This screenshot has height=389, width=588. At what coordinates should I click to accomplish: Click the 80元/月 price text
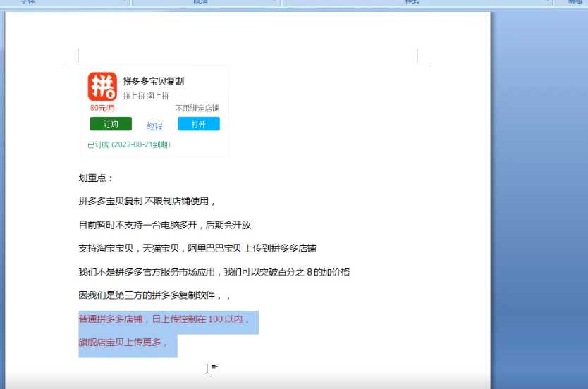(102, 108)
